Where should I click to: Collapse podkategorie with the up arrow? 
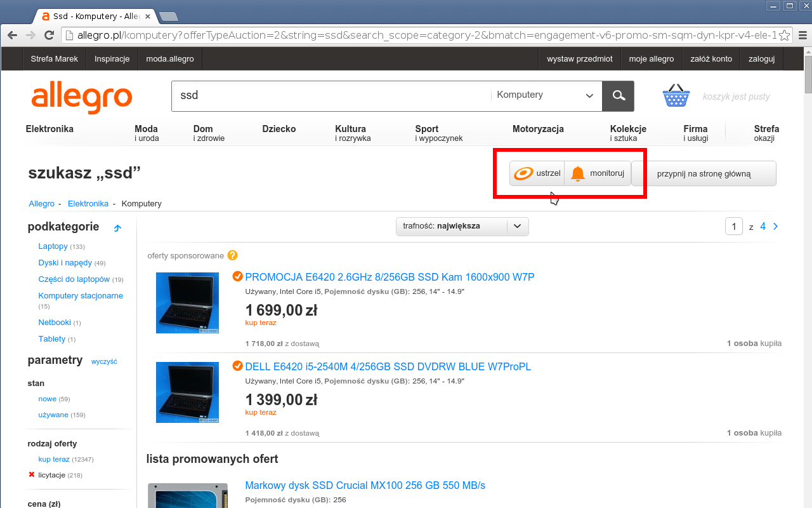[x=117, y=228]
